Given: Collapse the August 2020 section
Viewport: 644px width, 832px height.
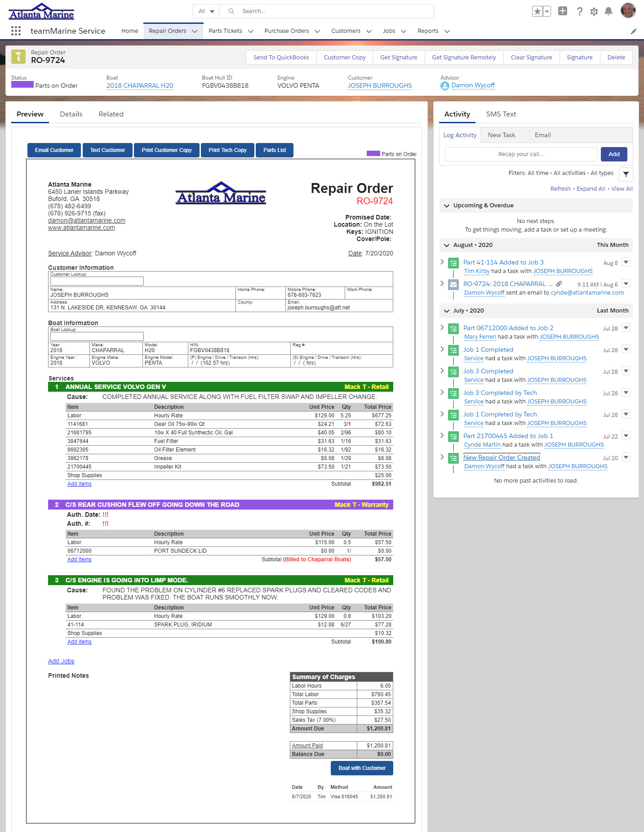Looking at the screenshot, I should click(x=447, y=245).
